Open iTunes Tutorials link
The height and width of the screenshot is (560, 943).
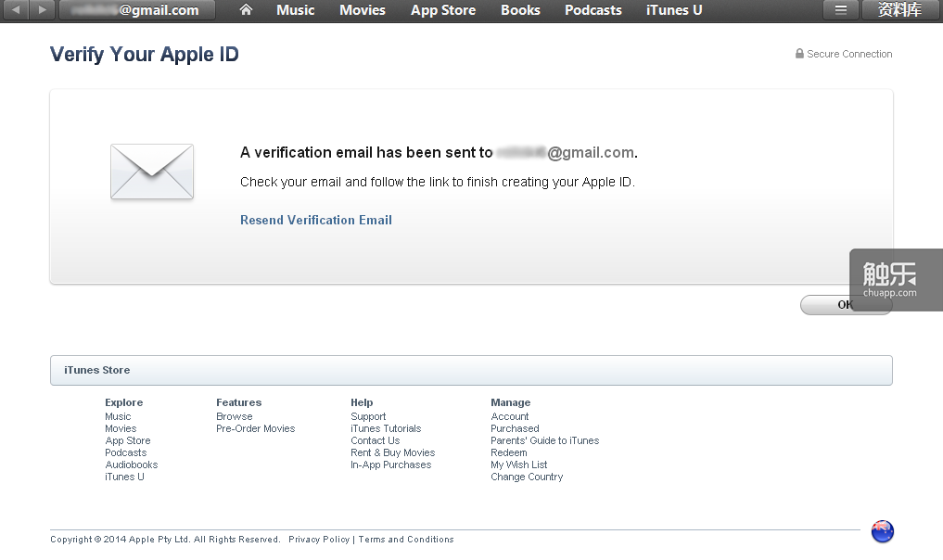(x=386, y=428)
